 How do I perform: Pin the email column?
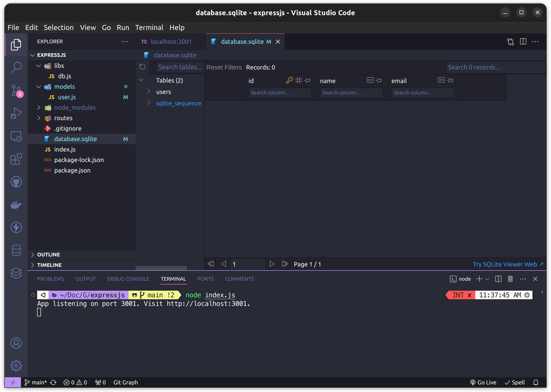coord(450,80)
